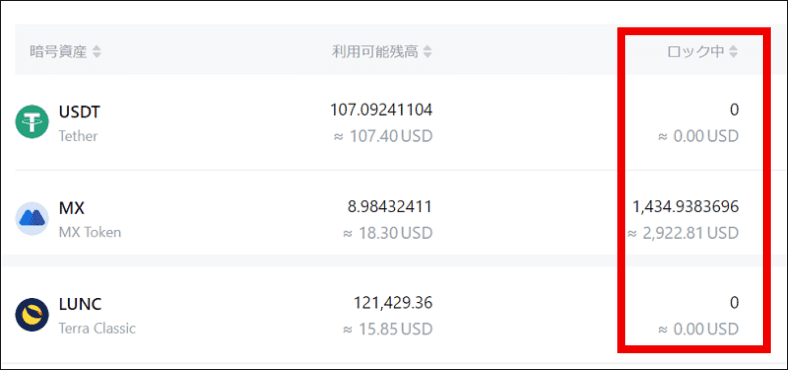788x370 pixels.
Task: Click MX available balance 8.98432411
Action: tap(390, 206)
